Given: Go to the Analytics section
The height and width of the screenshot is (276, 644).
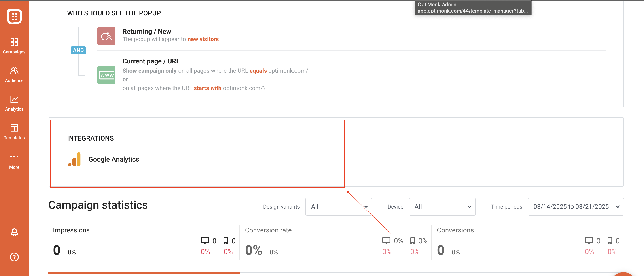Looking at the screenshot, I should tap(14, 103).
